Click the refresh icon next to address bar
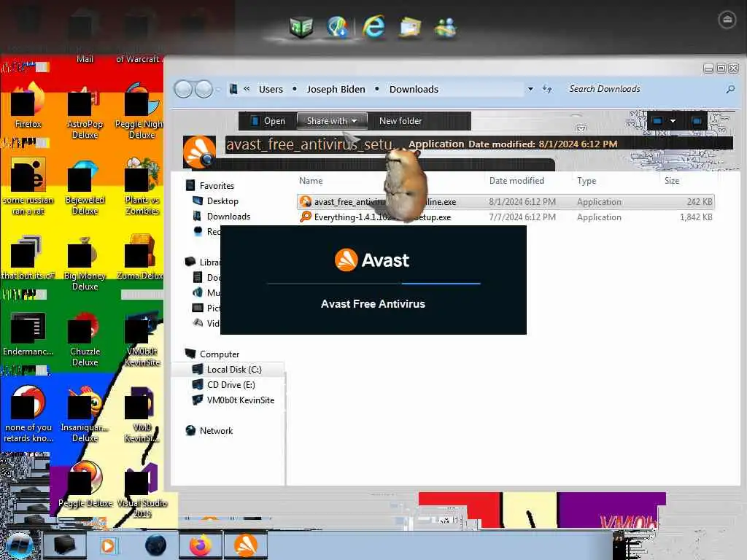This screenshot has width=747, height=560. pyautogui.click(x=547, y=89)
